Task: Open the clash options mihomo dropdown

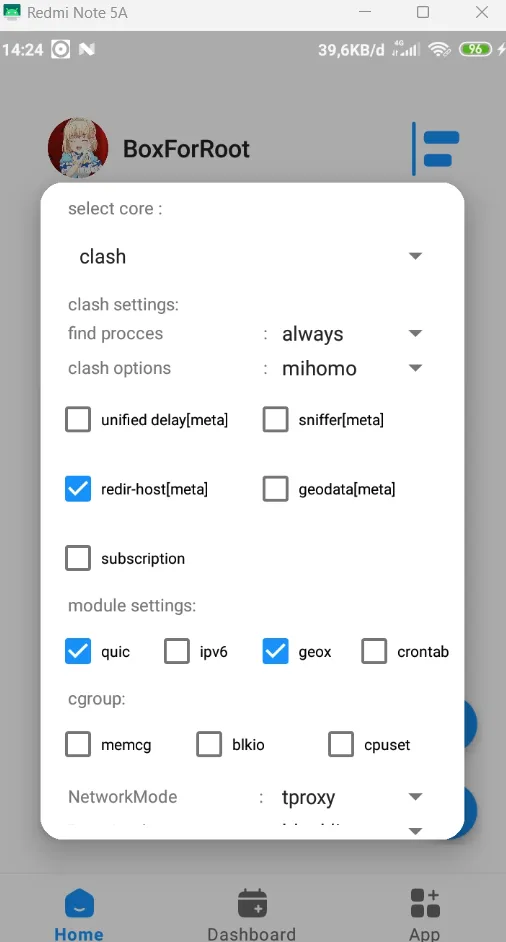Action: pyautogui.click(x=353, y=368)
